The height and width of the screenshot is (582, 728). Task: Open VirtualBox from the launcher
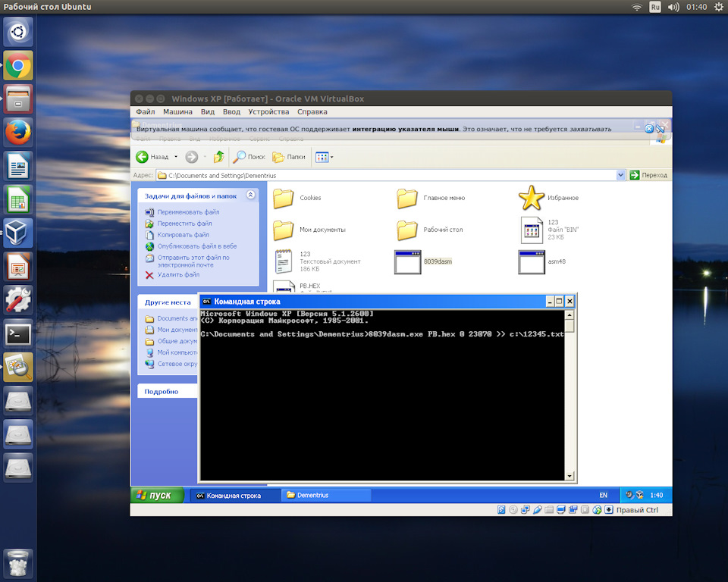[x=18, y=233]
